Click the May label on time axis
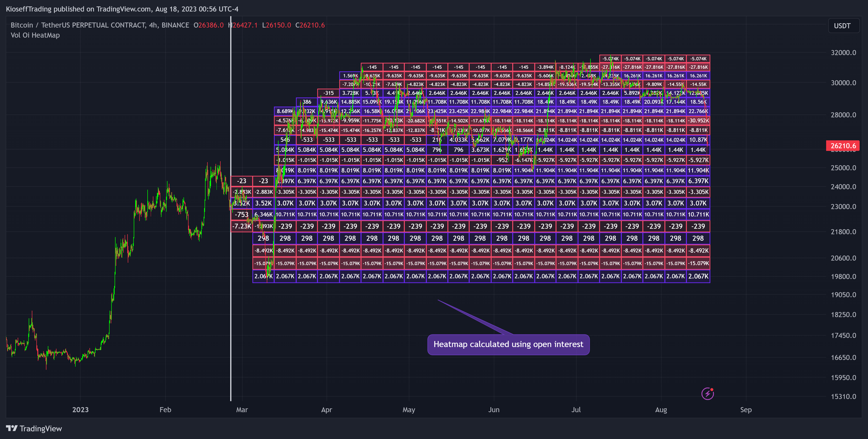Viewport: 868px width, 439px height. (409, 410)
